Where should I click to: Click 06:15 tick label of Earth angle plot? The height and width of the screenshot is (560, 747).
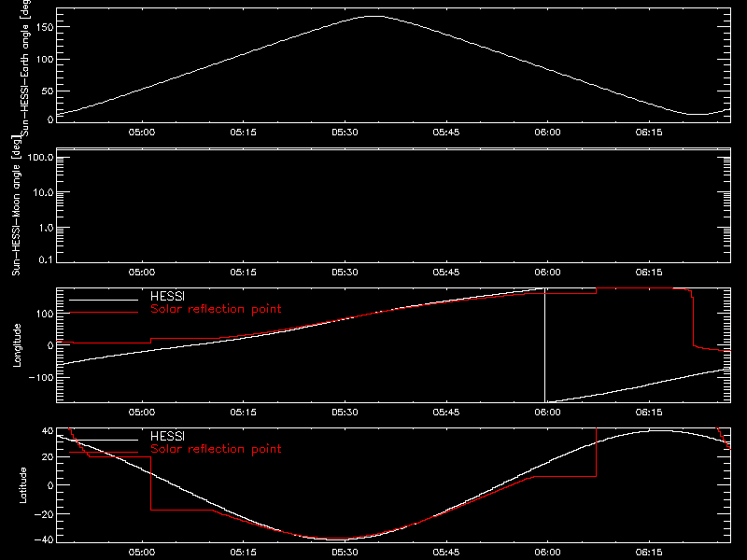click(x=649, y=133)
